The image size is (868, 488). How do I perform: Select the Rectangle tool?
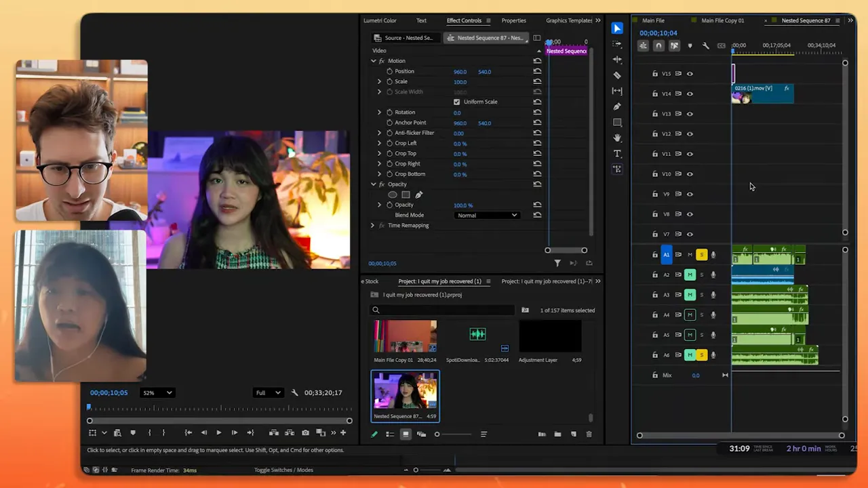[617, 123]
